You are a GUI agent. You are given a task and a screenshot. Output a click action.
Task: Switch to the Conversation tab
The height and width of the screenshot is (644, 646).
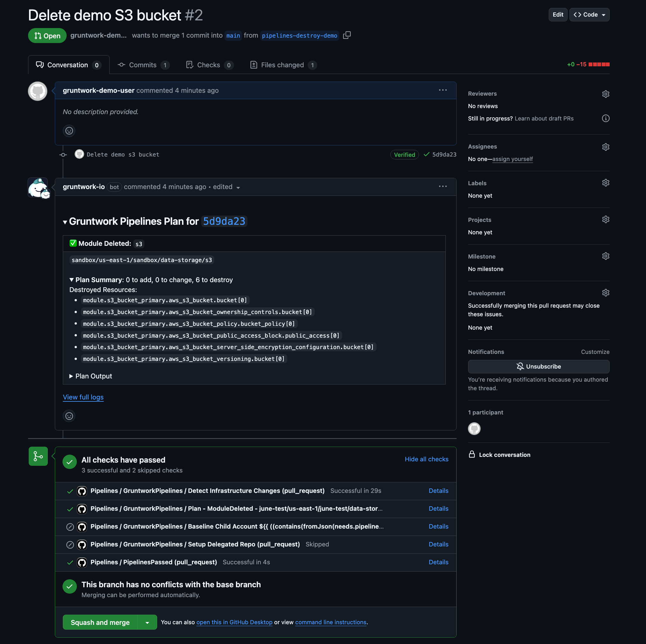[69, 65]
